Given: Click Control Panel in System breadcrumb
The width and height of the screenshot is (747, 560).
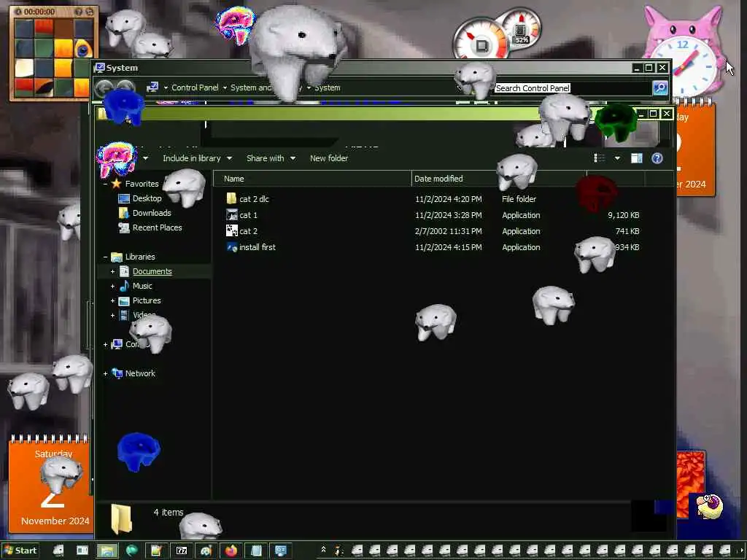Looking at the screenshot, I should pyautogui.click(x=195, y=87).
